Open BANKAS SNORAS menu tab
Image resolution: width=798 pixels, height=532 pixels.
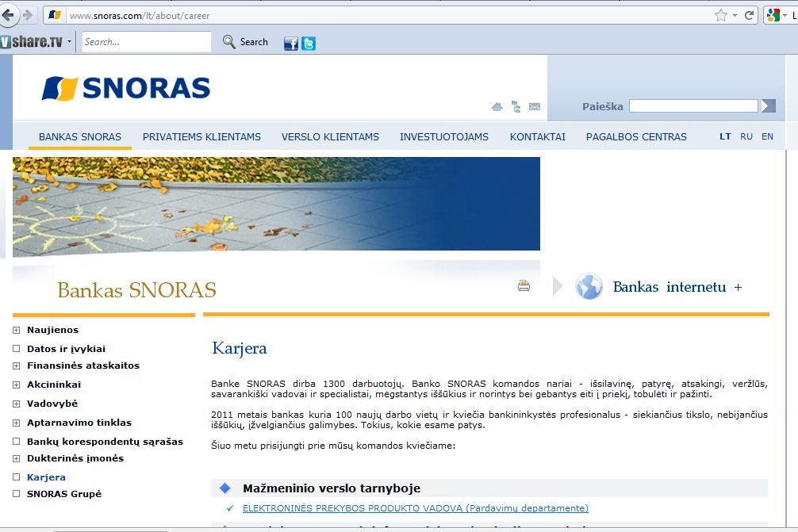(80, 137)
